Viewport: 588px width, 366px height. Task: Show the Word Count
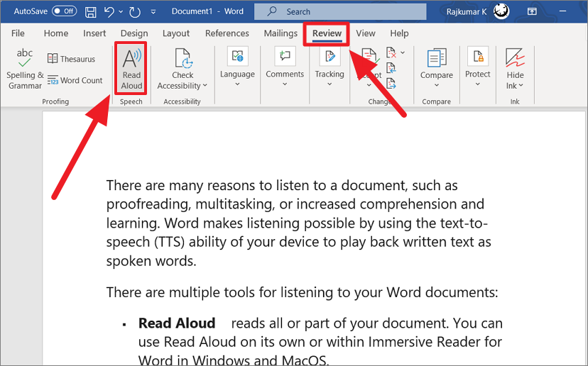click(75, 80)
